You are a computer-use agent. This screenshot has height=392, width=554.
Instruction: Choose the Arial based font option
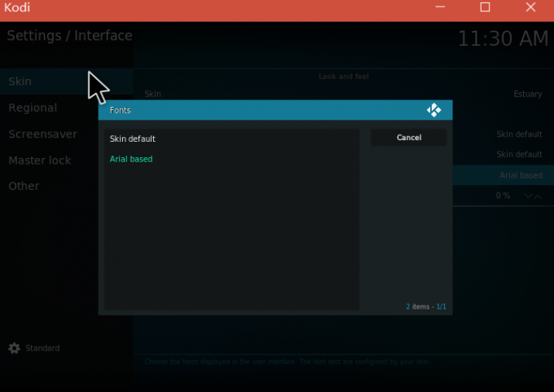pyautogui.click(x=131, y=159)
